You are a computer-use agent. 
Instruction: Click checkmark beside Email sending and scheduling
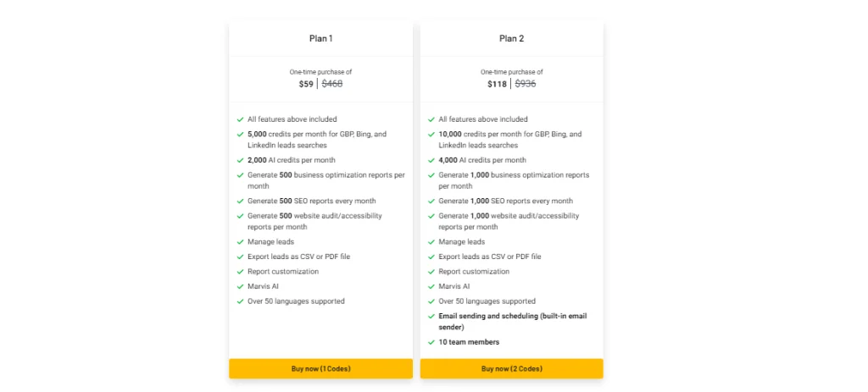click(x=431, y=317)
